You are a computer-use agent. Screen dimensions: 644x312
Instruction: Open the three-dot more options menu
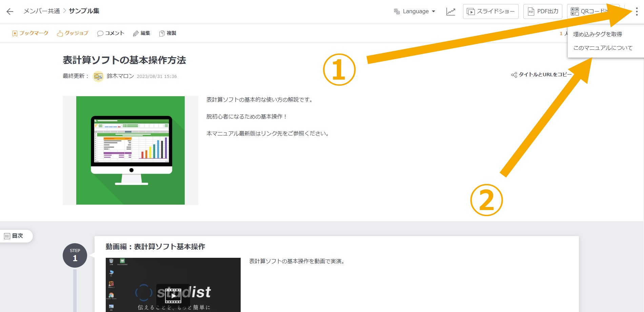637,12
